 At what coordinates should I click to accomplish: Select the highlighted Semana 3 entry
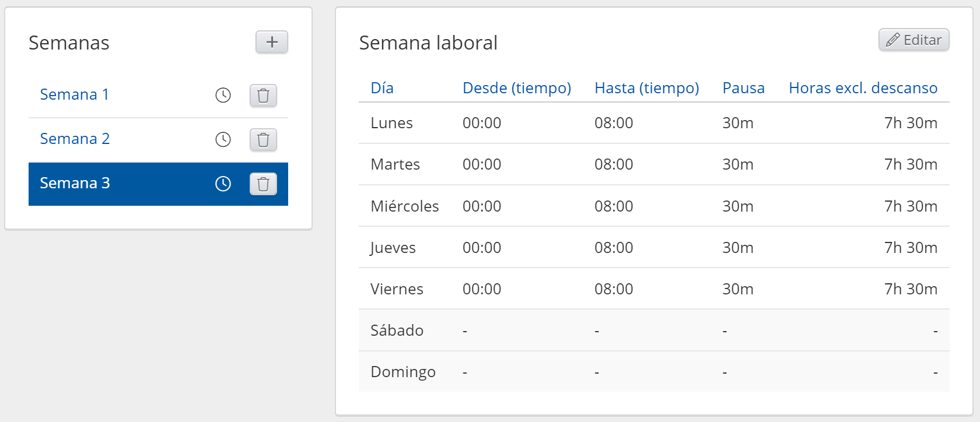coord(75,183)
